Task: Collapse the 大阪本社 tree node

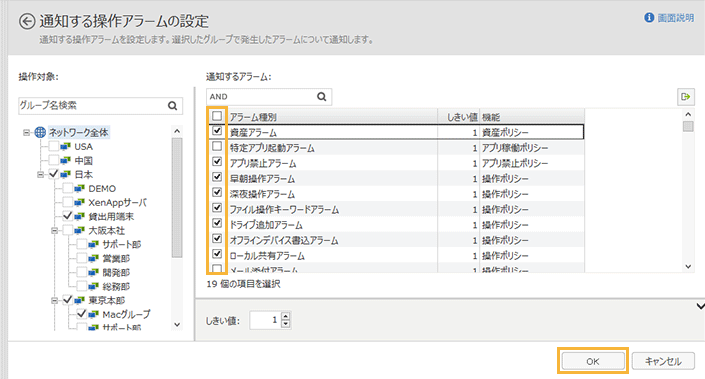Action: (x=54, y=231)
